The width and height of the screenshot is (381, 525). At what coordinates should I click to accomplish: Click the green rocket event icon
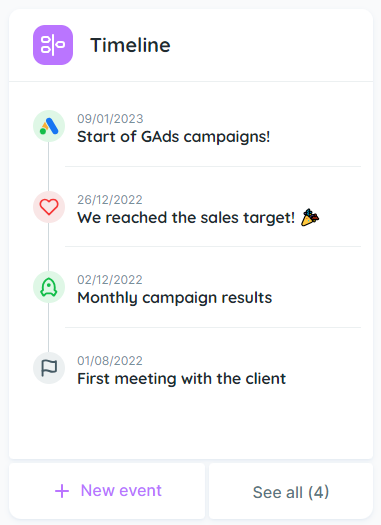pyautogui.click(x=49, y=287)
